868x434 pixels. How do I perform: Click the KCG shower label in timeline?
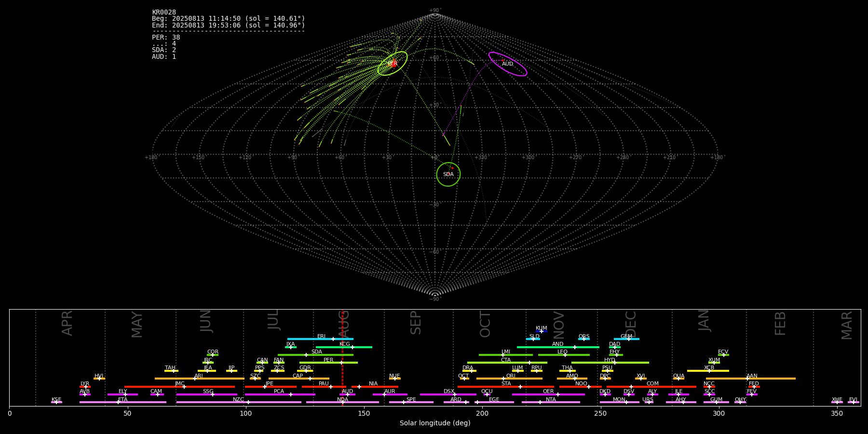[x=345, y=344]
